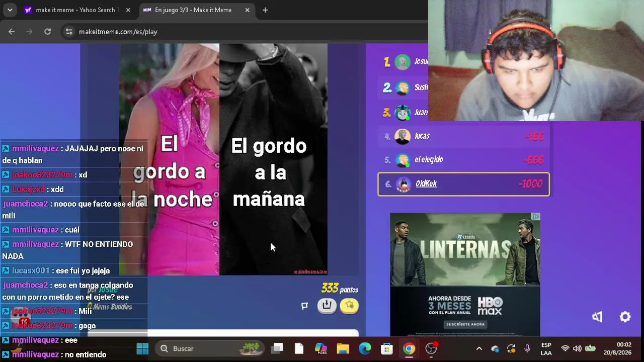Favorite the meme with the yellow star button
The height and width of the screenshot is (362, 644).
point(349,305)
